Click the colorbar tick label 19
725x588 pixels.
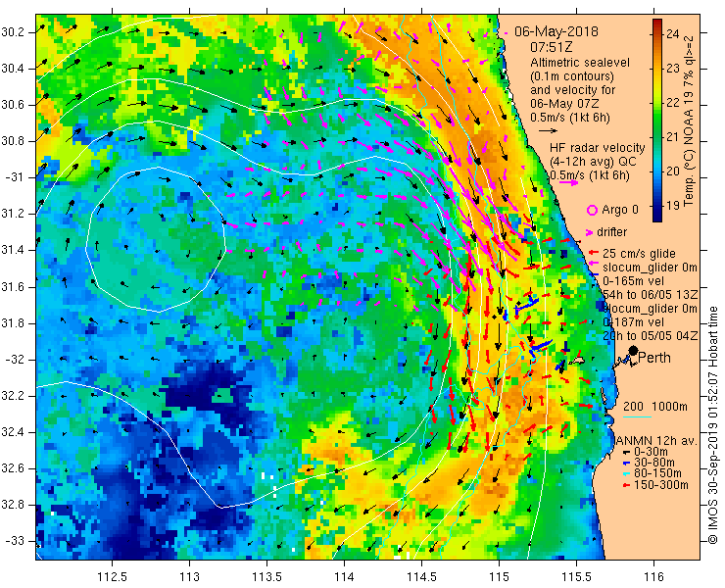tap(673, 206)
